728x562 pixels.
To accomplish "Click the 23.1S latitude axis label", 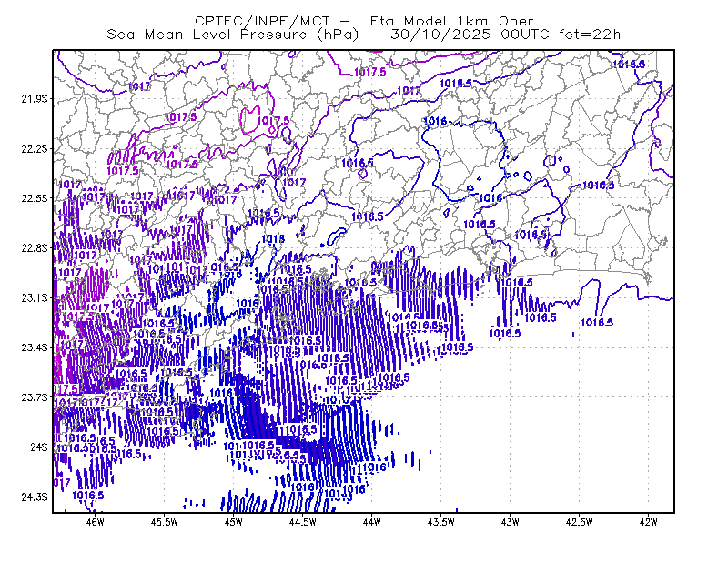I will [35, 297].
